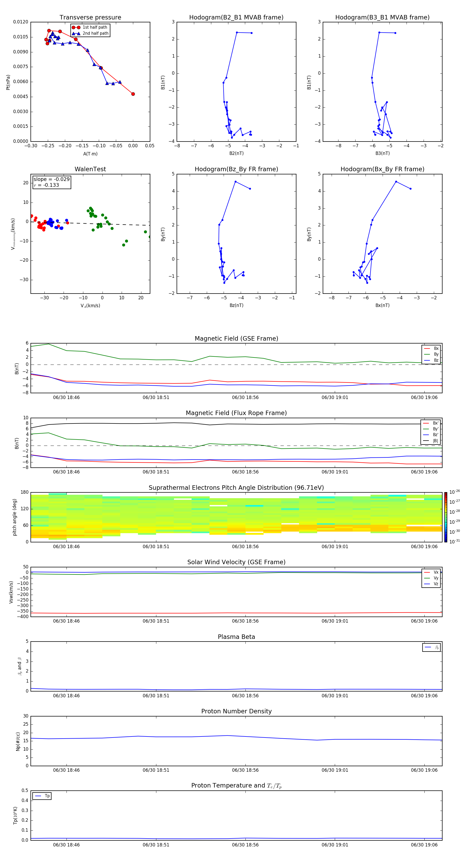473x868 pixels.
Task: Select the Vy entry in velocity legend
Action: 431,578
